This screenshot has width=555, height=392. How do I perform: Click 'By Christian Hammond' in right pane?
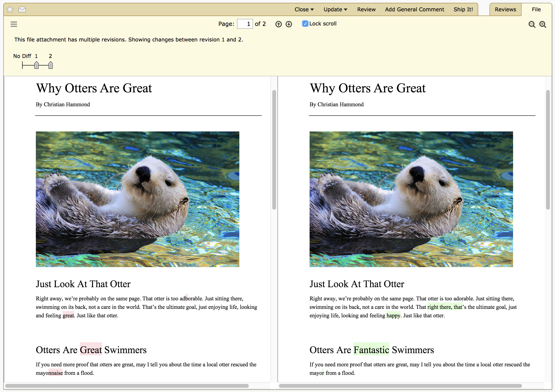coord(336,104)
